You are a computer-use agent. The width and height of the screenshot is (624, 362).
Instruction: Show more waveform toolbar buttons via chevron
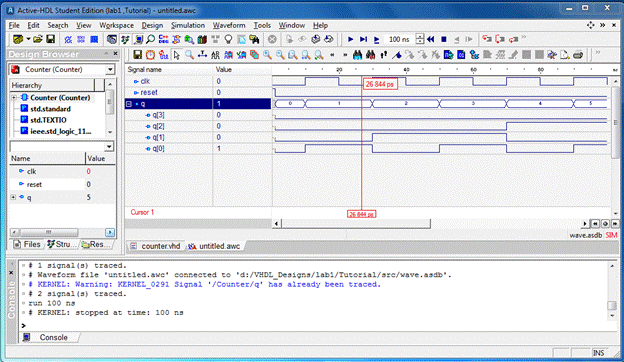coord(597,53)
